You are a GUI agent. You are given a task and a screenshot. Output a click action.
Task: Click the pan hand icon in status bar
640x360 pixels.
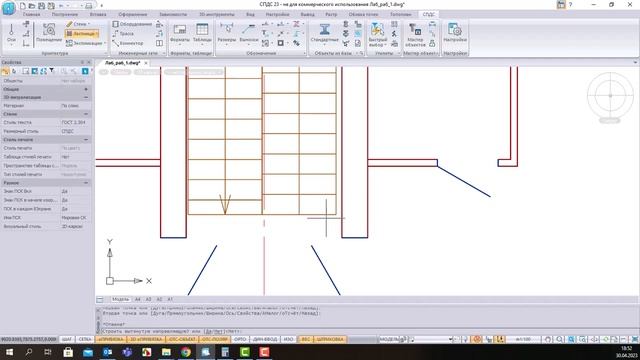click(x=548, y=339)
